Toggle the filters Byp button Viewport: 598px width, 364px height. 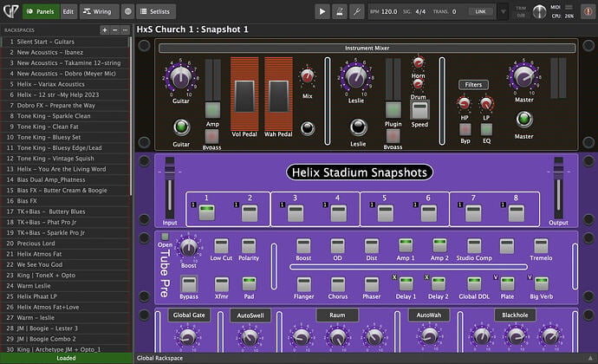tap(465, 130)
